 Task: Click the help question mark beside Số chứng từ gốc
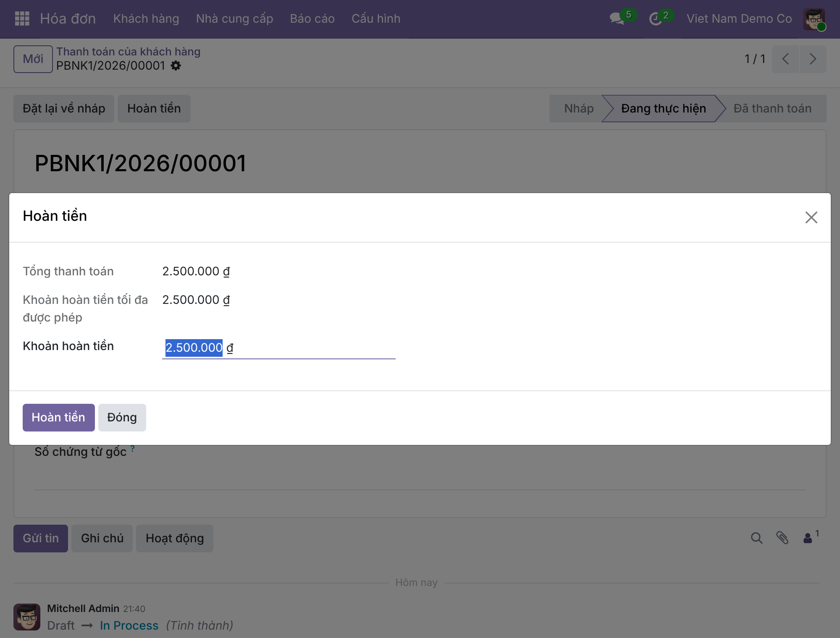pyautogui.click(x=132, y=448)
